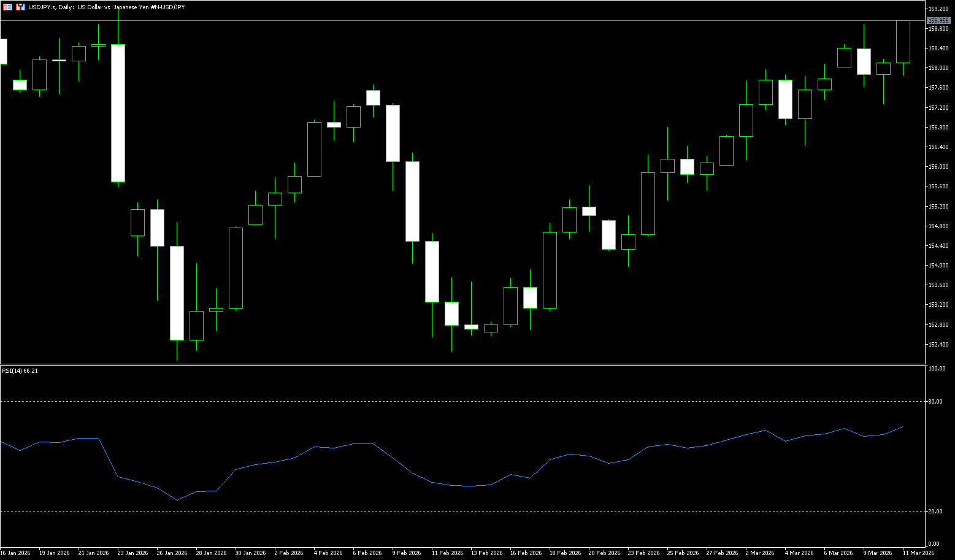Select the blue RSI indicator line
The width and height of the screenshot is (955, 560).
[393, 458]
